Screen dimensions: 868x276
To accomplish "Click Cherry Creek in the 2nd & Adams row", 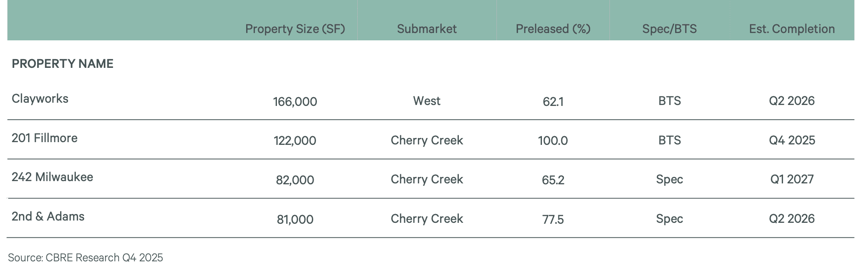I will (x=427, y=219).
